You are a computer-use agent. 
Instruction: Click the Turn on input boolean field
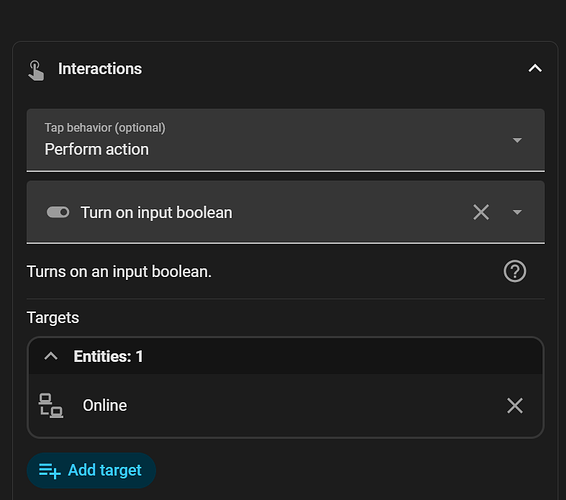pos(286,212)
